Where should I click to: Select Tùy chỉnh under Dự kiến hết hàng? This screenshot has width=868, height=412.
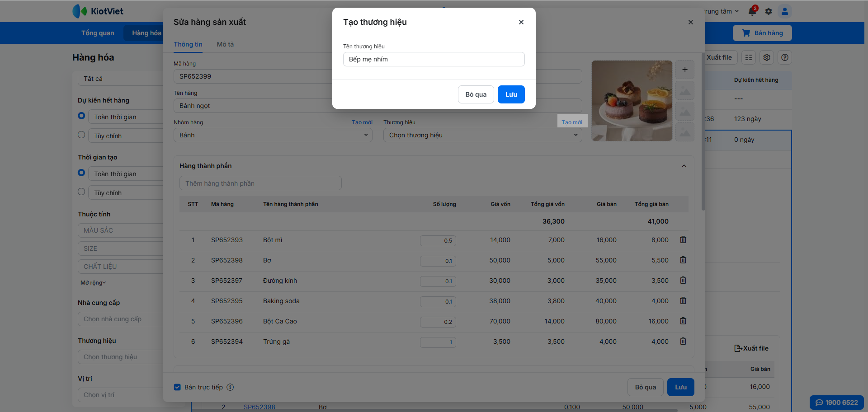click(81, 135)
